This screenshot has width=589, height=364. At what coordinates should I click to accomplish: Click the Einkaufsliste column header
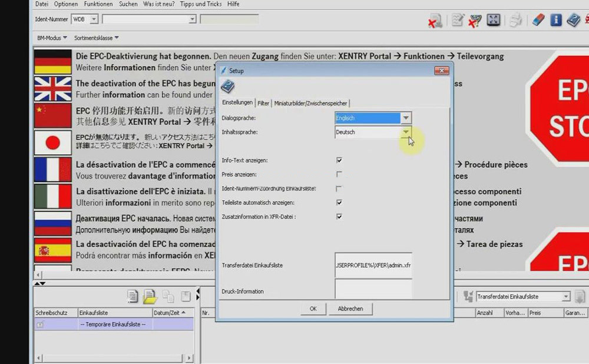point(115,313)
